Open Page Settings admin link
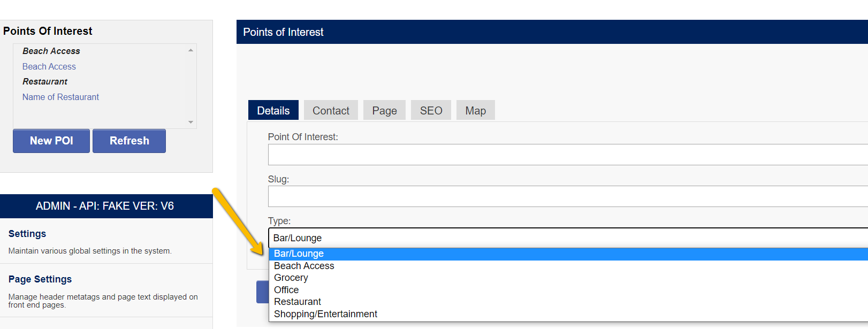This screenshot has width=868, height=329. coord(40,279)
